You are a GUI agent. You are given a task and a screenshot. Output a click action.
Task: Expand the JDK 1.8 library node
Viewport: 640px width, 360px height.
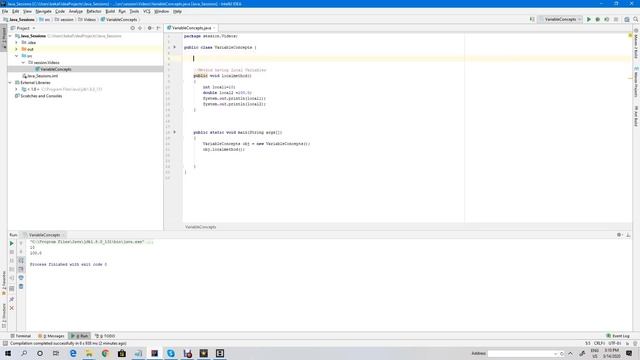point(17,89)
